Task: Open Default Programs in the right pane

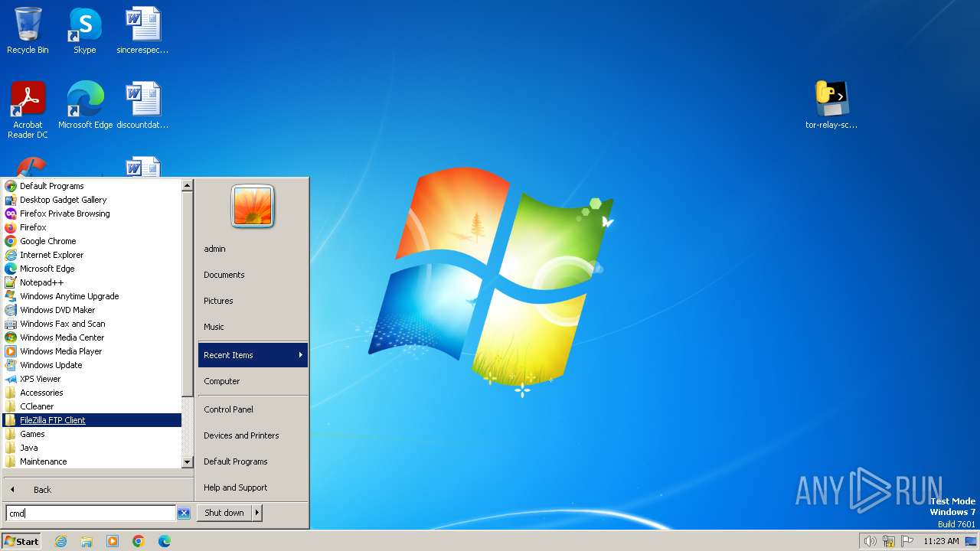Action: (253, 461)
